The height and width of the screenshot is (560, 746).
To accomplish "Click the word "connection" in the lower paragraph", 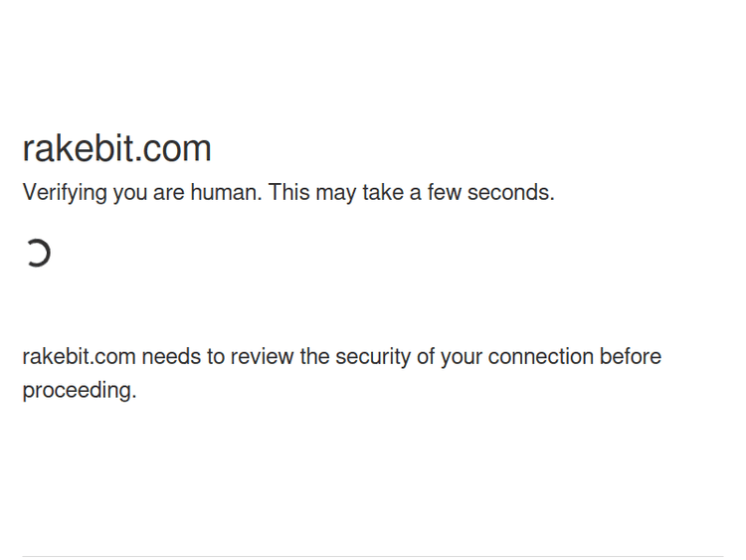I will pyautogui.click(x=540, y=357).
